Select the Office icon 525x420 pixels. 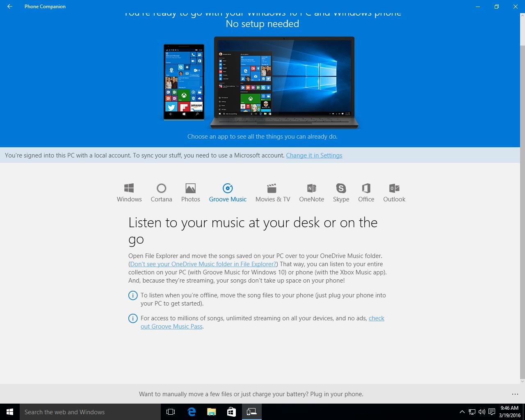point(366,188)
